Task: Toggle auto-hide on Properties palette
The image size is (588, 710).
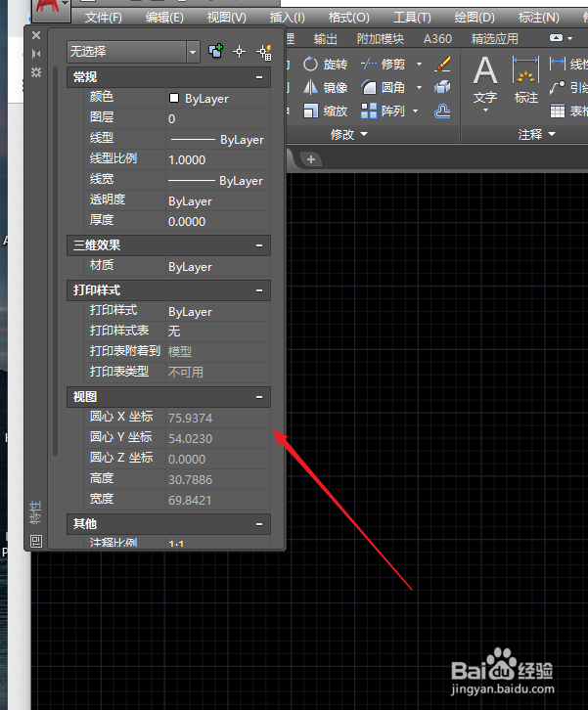Action: (36, 54)
